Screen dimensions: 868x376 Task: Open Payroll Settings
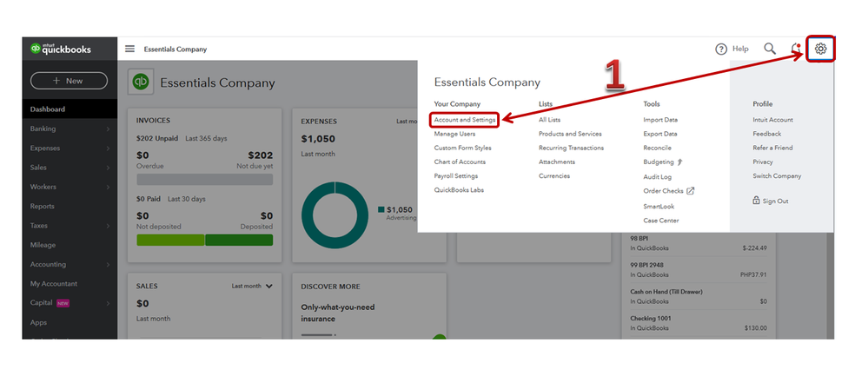456,175
